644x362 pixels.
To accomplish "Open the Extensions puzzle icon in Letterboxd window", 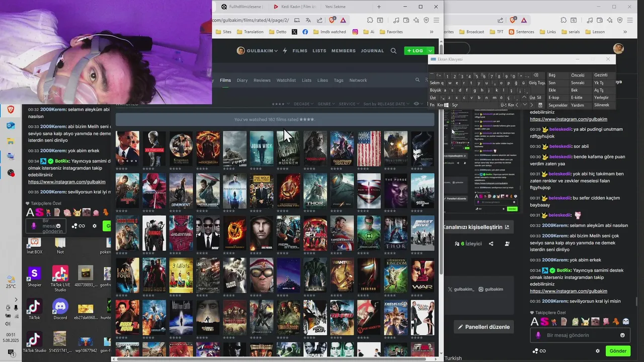I will pos(370,20).
